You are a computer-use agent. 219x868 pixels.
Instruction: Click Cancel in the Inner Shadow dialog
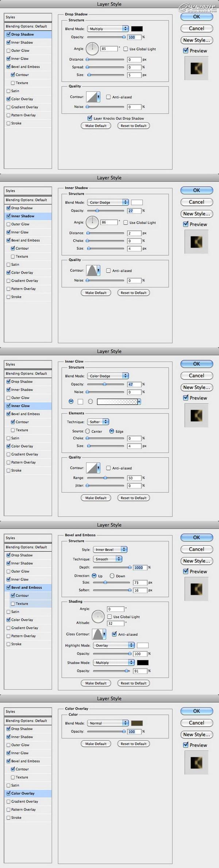tap(196, 202)
